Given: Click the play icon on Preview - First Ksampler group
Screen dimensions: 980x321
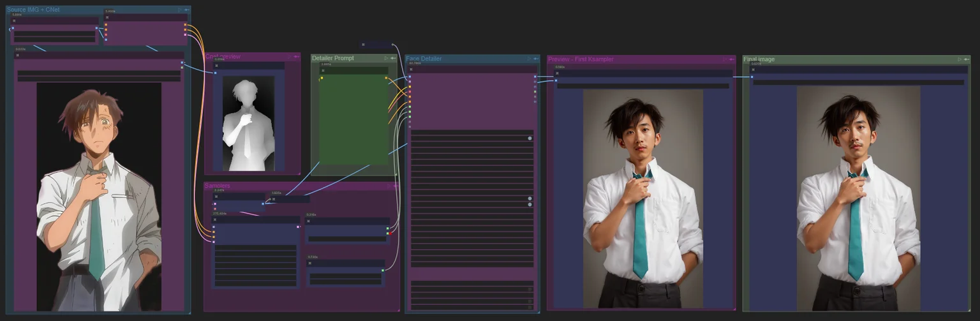Looking at the screenshot, I should click(x=725, y=59).
